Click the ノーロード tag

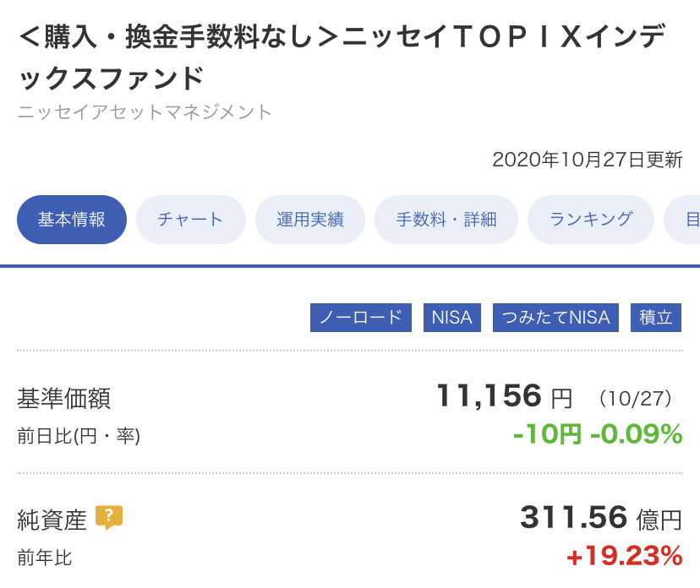coord(361,318)
